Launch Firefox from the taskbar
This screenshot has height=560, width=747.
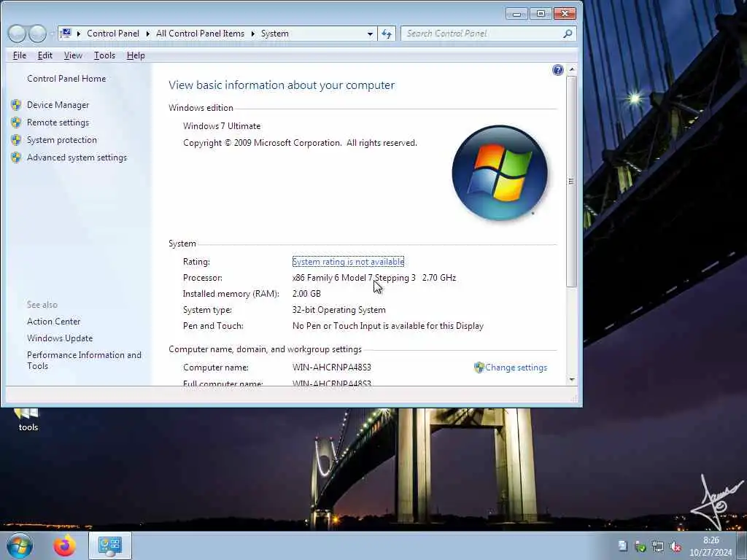[65, 545]
